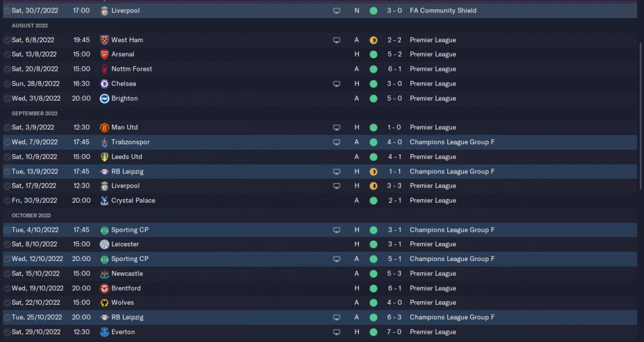Click TV broadcast icon on Man Utd row
The image size is (644, 342).
click(x=337, y=128)
